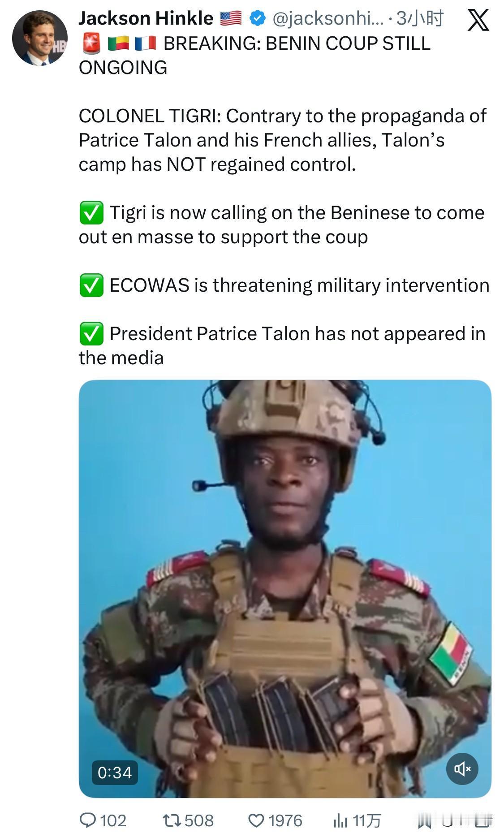The width and height of the screenshot is (504, 837).
Task: Open the @jacksonhi... handle link
Action: (x=328, y=19)
